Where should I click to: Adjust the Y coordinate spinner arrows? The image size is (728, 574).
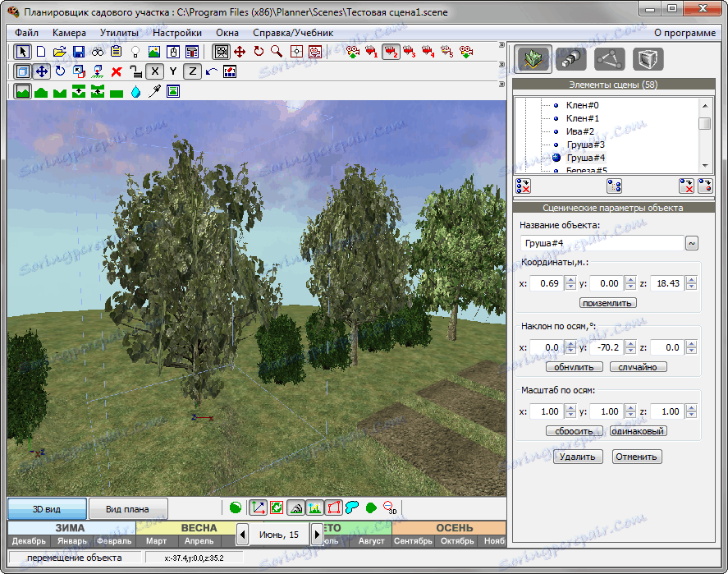click(x=630, y=283)
